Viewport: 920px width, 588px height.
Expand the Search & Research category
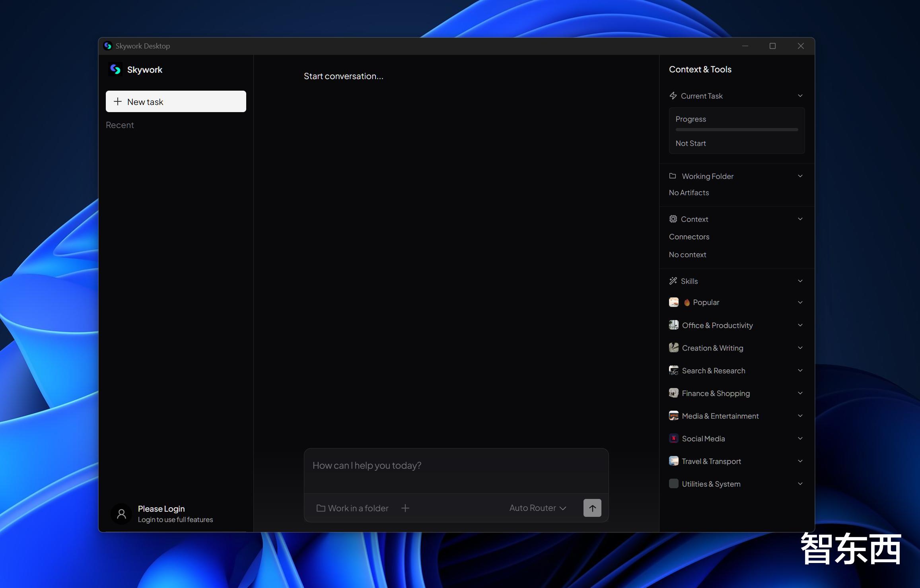coord(800,371)
